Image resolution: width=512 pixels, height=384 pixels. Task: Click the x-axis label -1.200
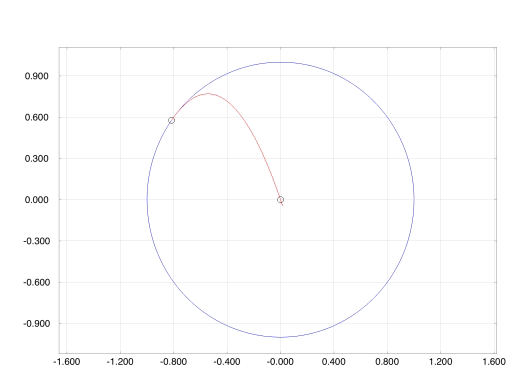point(120,362)
